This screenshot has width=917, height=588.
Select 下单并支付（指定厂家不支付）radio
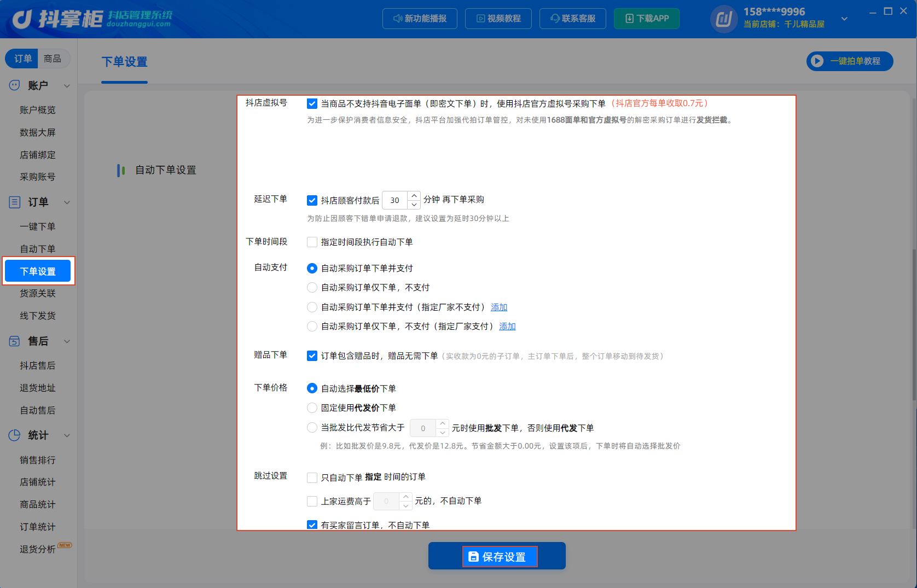312,307
